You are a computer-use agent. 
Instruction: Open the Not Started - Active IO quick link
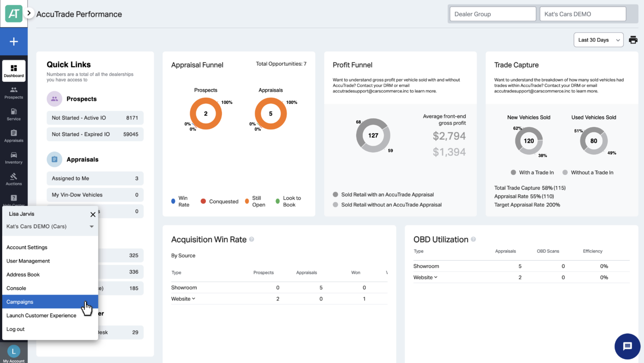pos(95,118)
